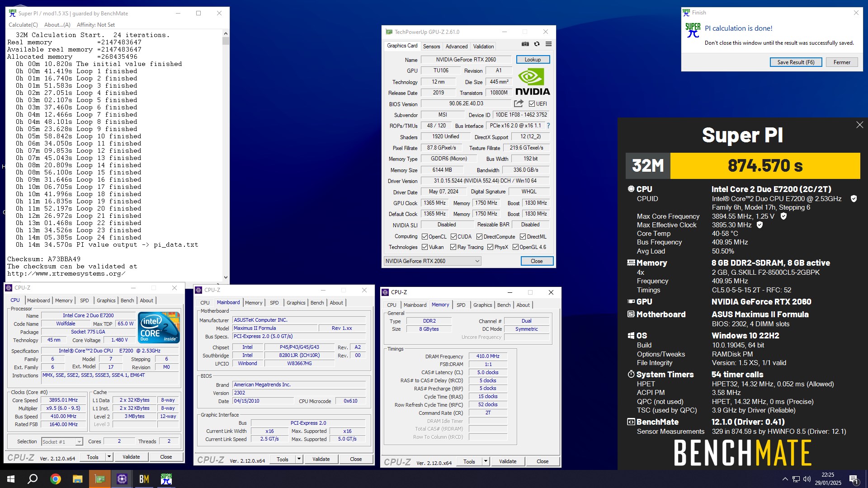Click the Close button in GPU-Z

pyautogui.click(x=537, y=261)
